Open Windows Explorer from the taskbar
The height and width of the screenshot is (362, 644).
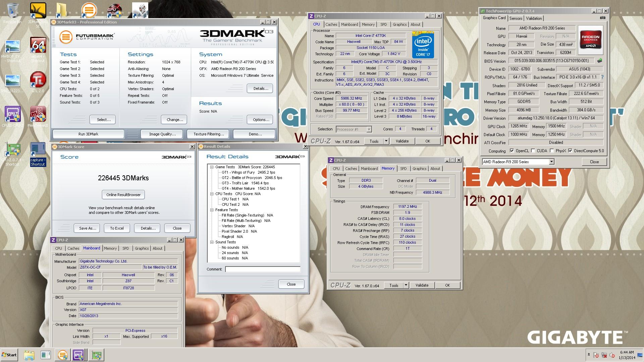click(29, 355)
